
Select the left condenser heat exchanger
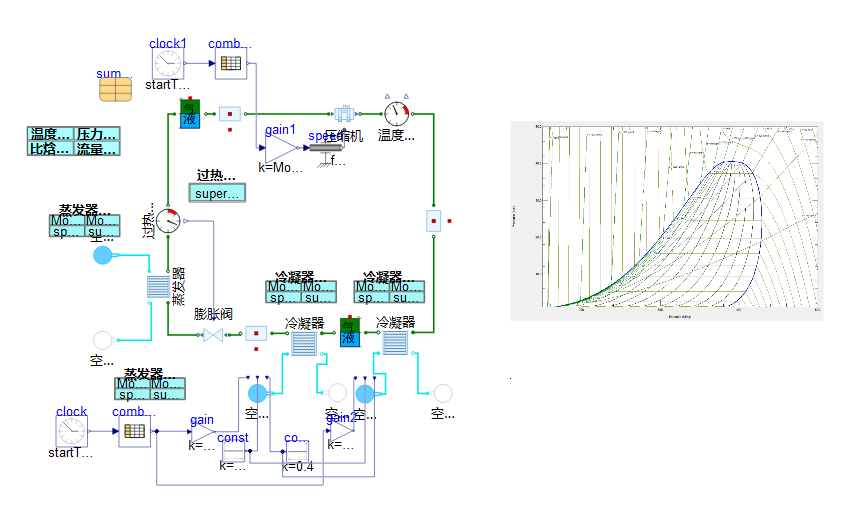[x=304, y=344]
